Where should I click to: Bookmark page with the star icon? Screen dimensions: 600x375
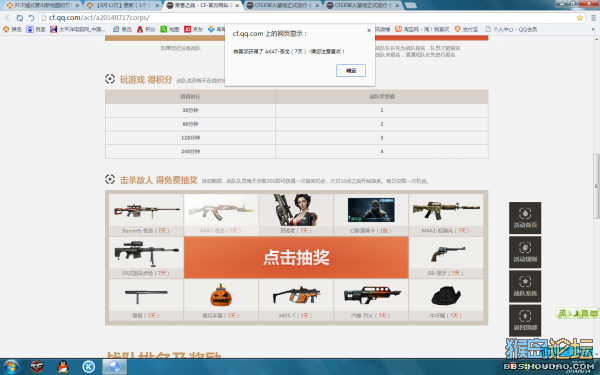pos(580,18)
